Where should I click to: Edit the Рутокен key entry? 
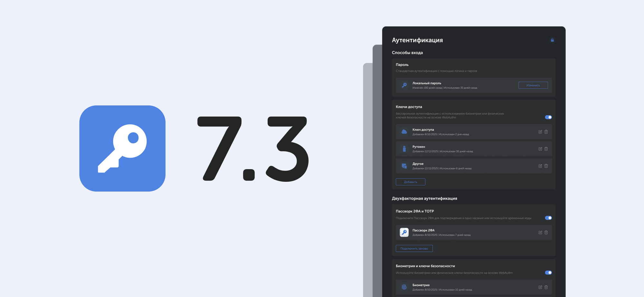click(540, 149)
